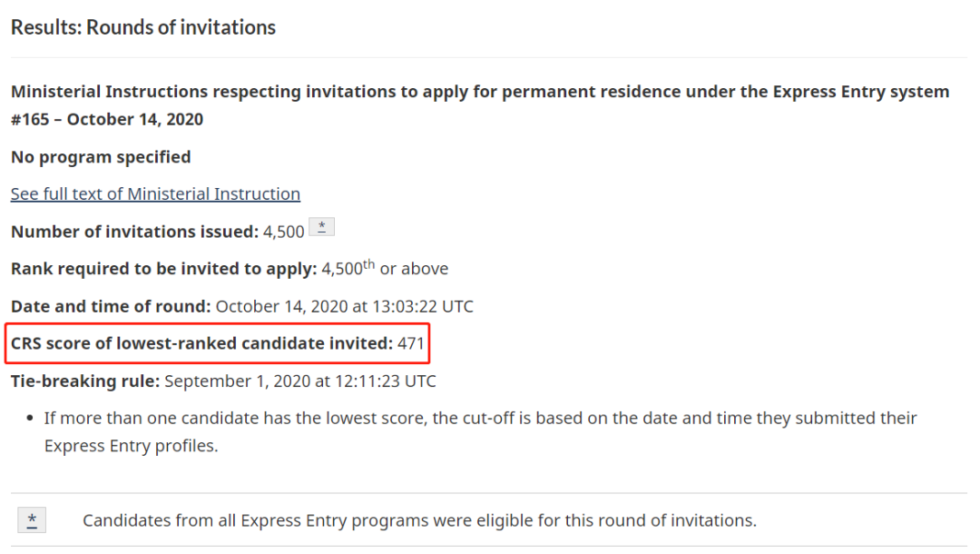Click the 471 CRS score value
980x554 pixels.
411,343
